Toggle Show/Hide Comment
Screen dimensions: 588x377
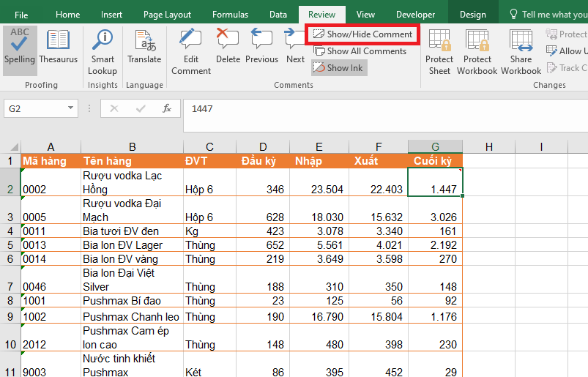pyautogui.click(x=362, y=34)
